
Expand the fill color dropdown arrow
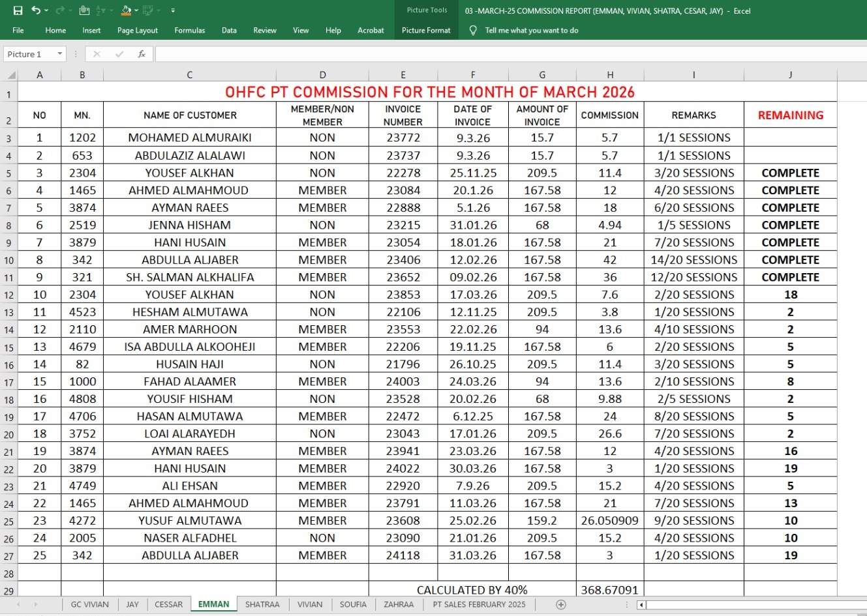[136, 10]
